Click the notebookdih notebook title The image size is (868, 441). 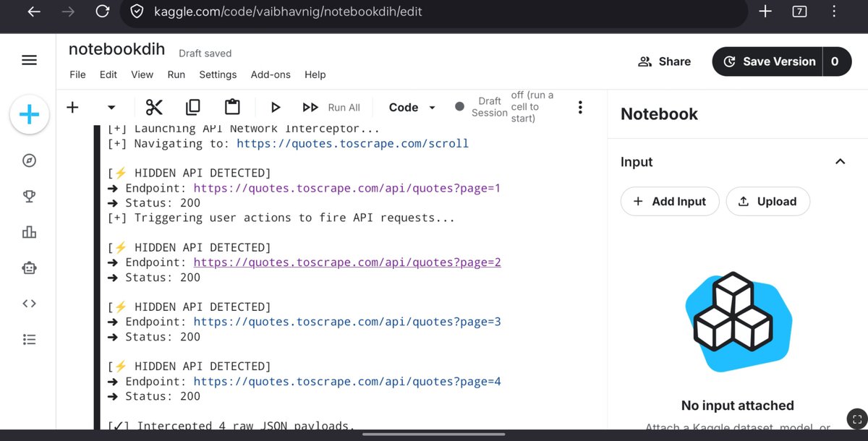(x=116, y=50)
